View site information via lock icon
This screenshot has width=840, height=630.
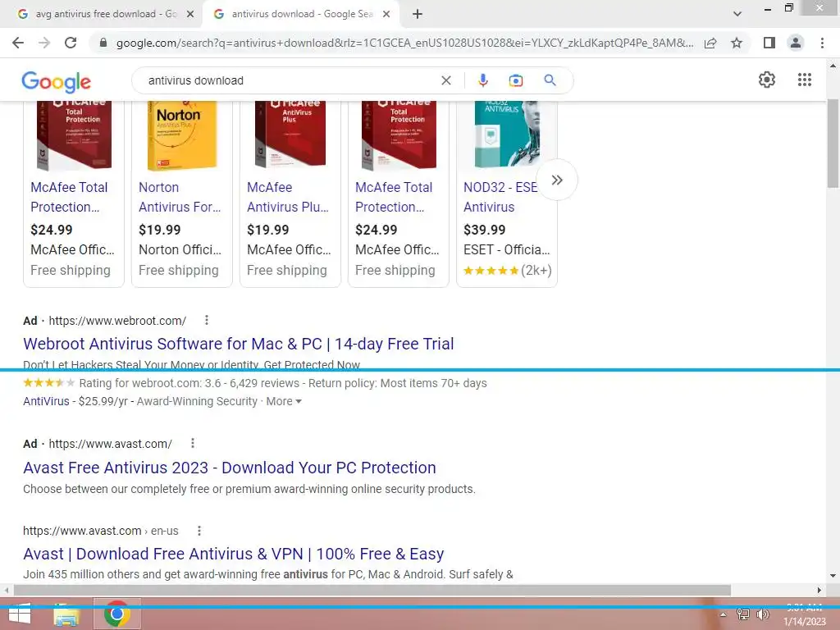(x=103, y=43)
